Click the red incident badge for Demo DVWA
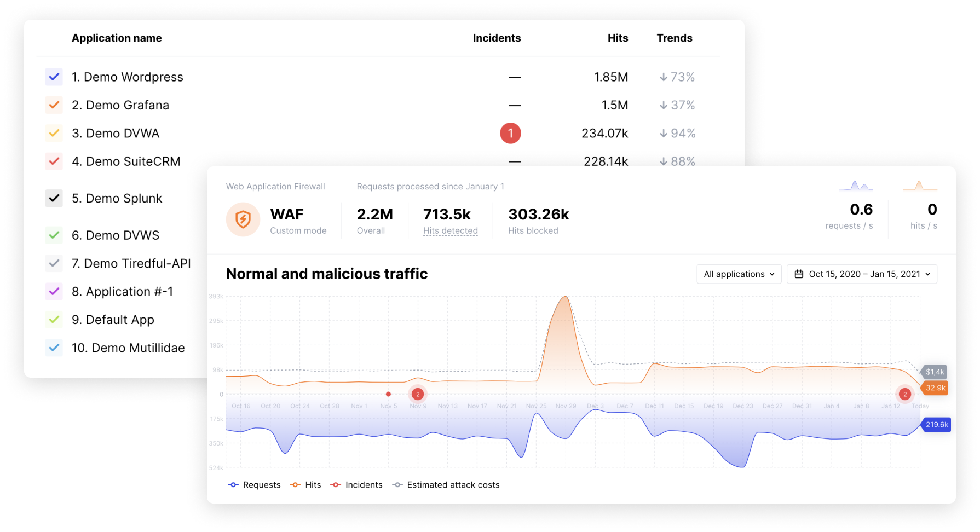 coord(510,133)
